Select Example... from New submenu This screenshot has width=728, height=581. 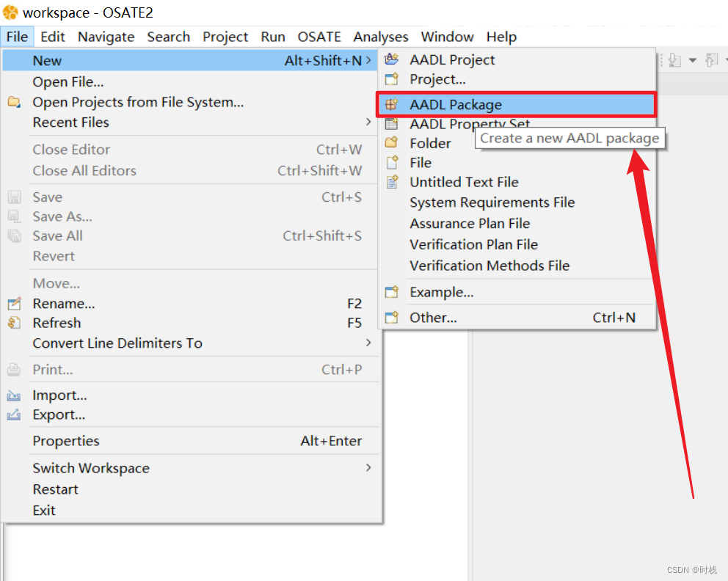click(517, 292)
